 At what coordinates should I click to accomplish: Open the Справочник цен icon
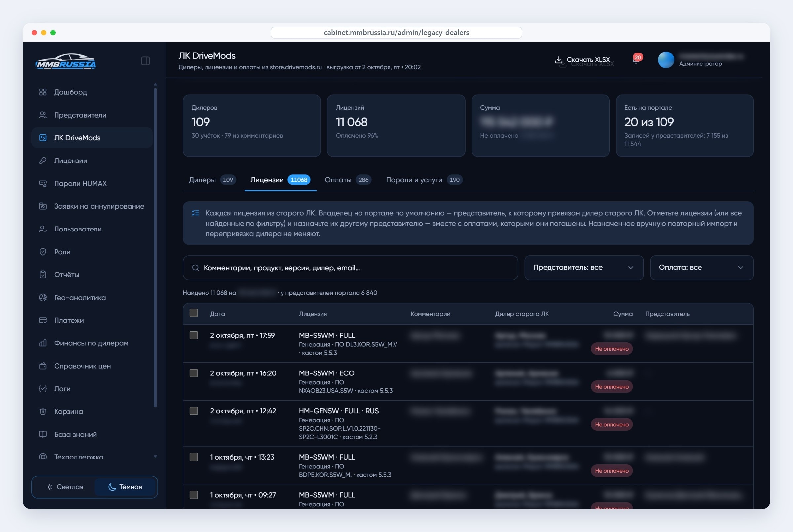(x=43, y=366)
